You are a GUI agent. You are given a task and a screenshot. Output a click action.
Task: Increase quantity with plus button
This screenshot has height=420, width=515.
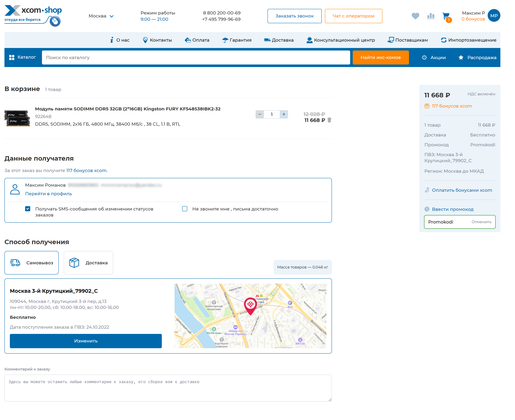pyautogui.click(x=284, y=114)
